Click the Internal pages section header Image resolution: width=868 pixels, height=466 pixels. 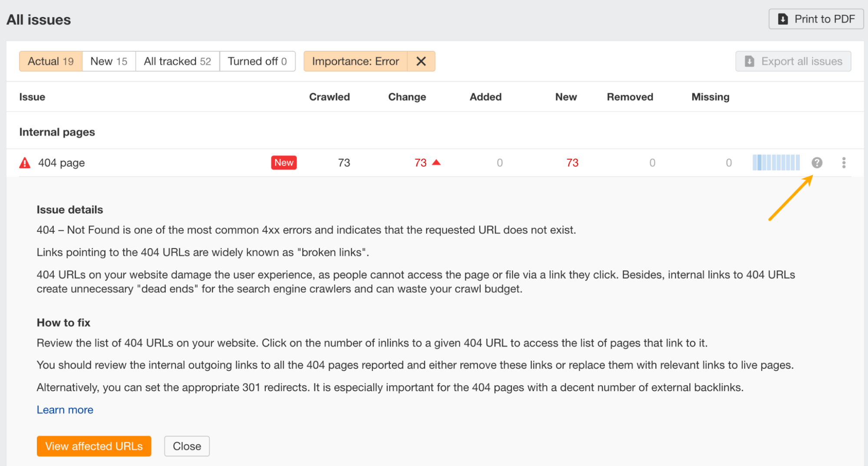point(56,132)
